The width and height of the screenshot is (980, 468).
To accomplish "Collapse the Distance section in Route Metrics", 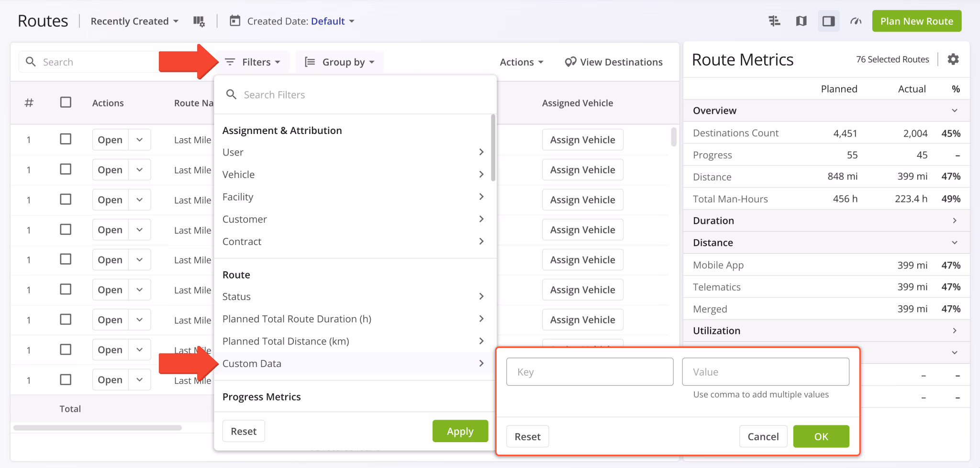I will [x=955, y=242].
